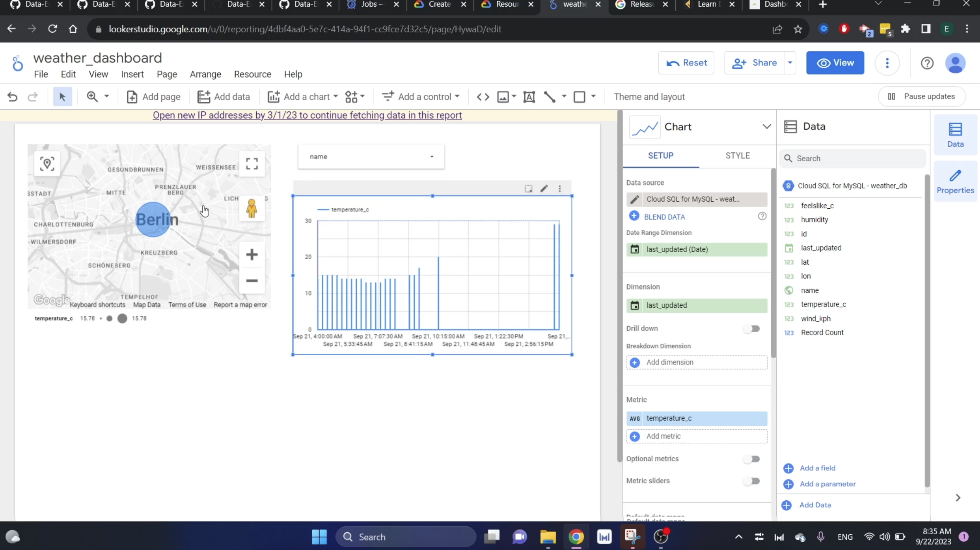Open the shape tool dropdown arrow
This screenshot has height=550, width=980.
pos(593,96)
